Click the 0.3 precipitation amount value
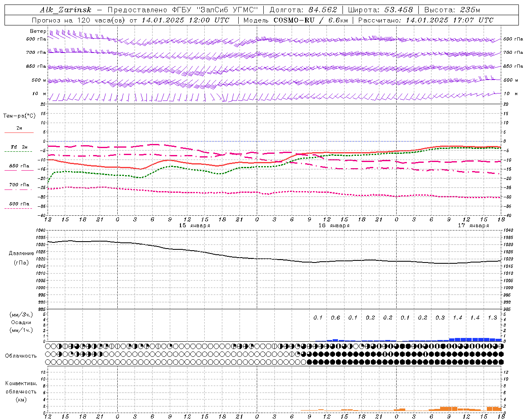Screen dimensions: 525x420 tap(440, 317)
